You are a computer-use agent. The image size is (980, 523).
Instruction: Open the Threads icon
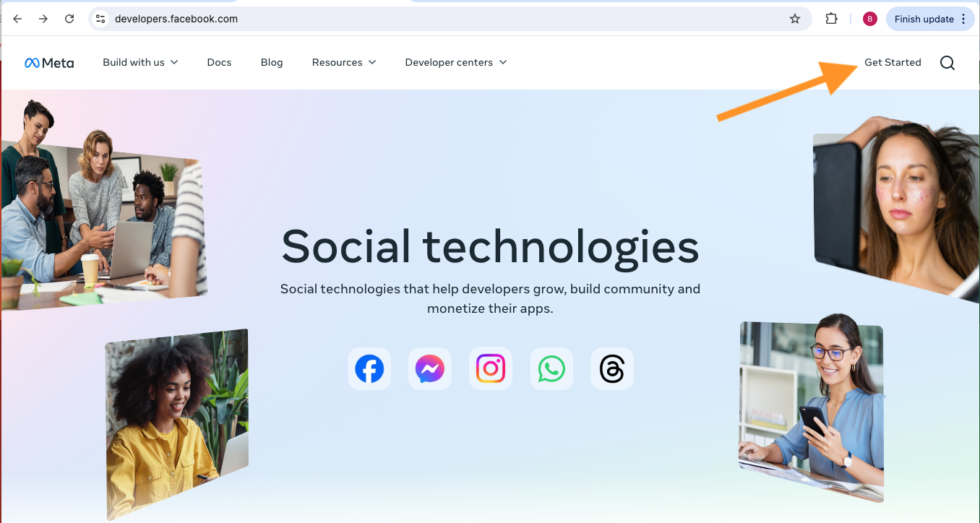pos(612,369)
